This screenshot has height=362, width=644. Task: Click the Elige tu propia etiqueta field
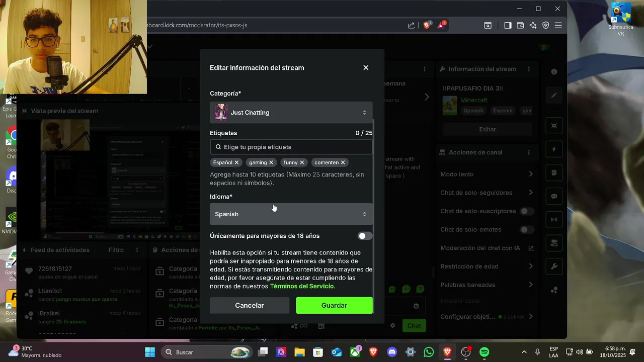pos(291,147)
